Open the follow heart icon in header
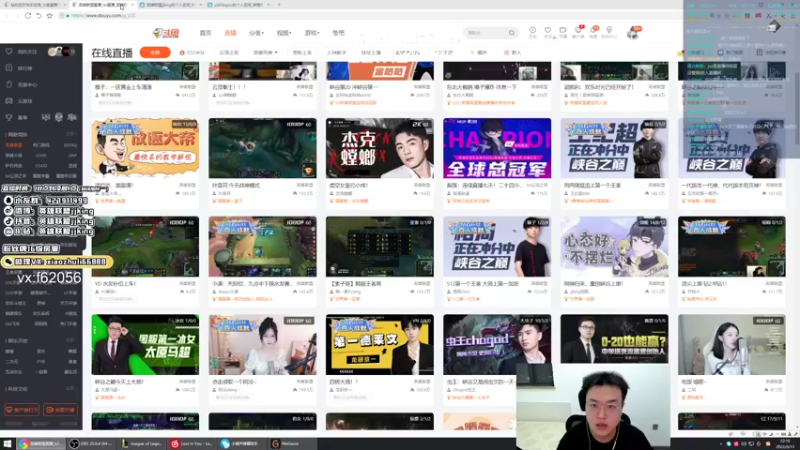Viewport: 800px width, 450px height. coord(547,32)
